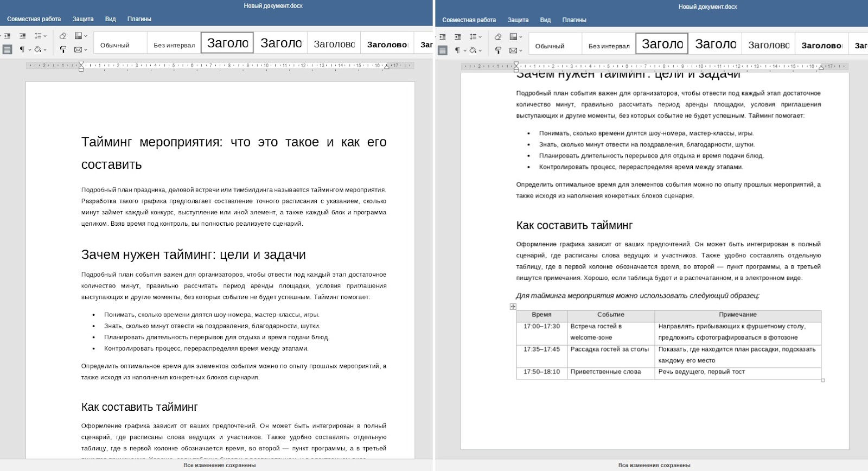
Task: Select copy-style paint roller in right window
Action: 498,50
